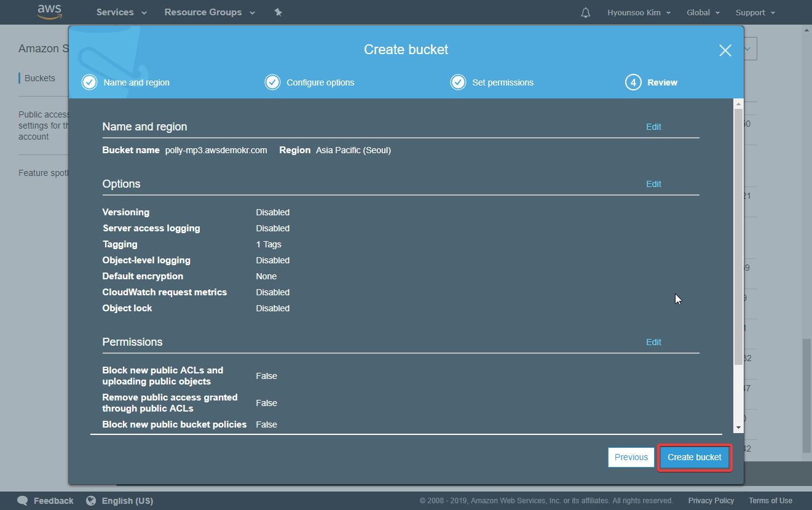Click the Set permissions step checkmark
This screenshot has height=510, width=812.
tap(458, 82)
